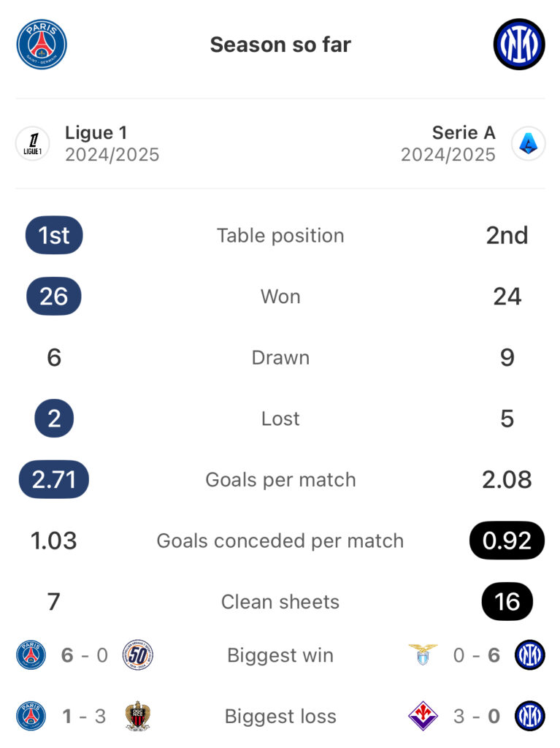Select the Ligue 1 2024/2025 label
Image resolution: width=560 pixels, height=748 pixels.
click(112, 144)
